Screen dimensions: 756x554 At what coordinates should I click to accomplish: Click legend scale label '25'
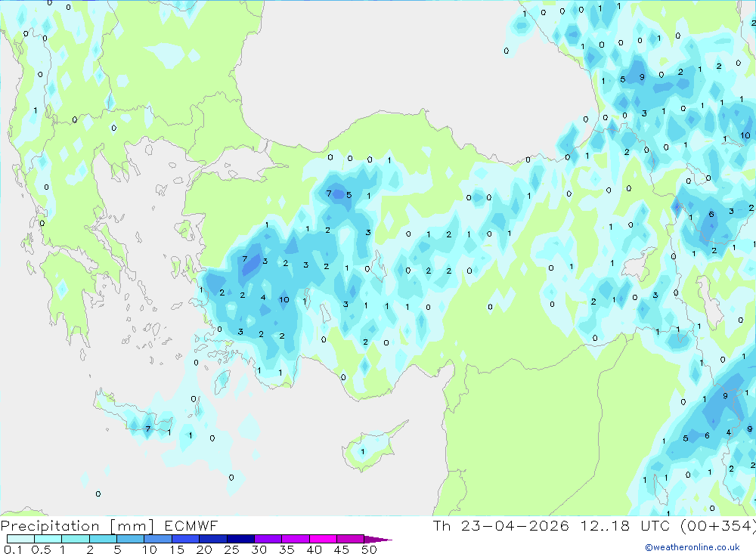click(231, 549)
